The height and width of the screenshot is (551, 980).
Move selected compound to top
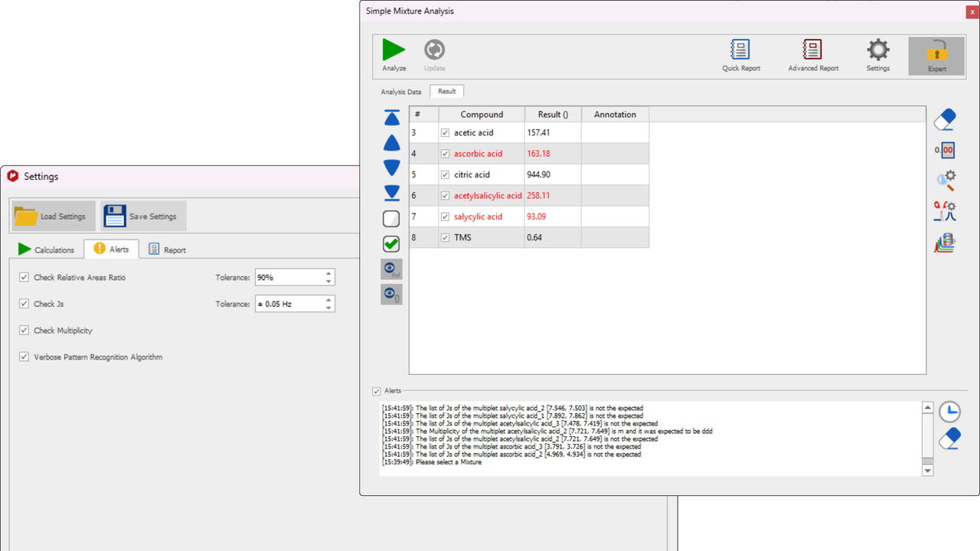391,118
